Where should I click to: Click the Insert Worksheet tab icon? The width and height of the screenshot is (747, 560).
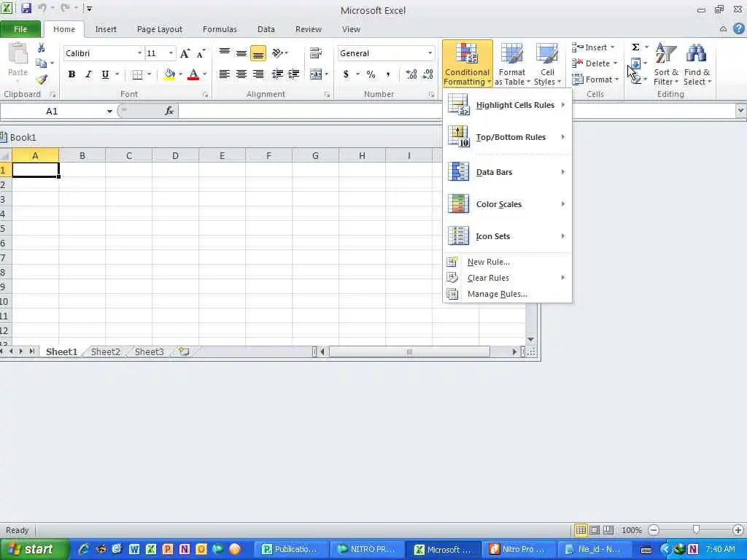(184, 351)
